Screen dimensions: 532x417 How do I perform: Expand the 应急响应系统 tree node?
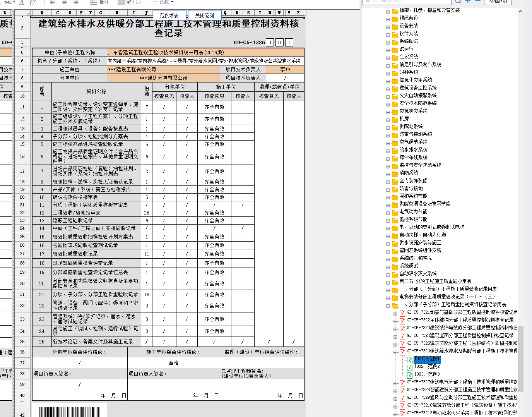point(388,112)
